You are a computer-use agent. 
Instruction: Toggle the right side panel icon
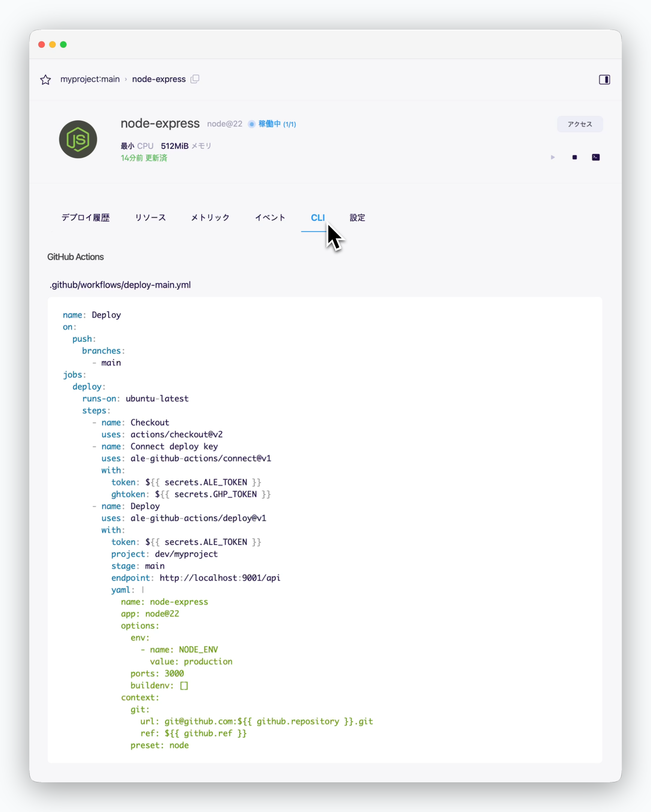604,79
